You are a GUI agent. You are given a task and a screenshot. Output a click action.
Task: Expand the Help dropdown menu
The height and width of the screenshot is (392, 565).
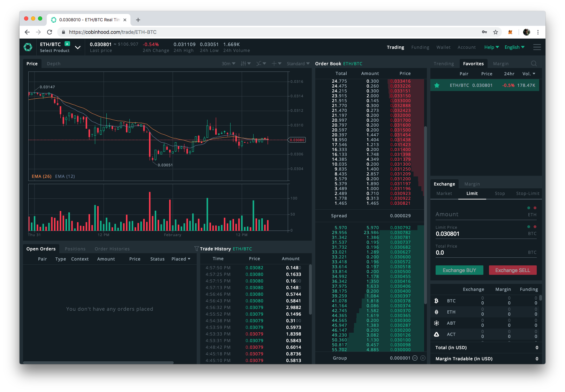click(x=491, y=47)
